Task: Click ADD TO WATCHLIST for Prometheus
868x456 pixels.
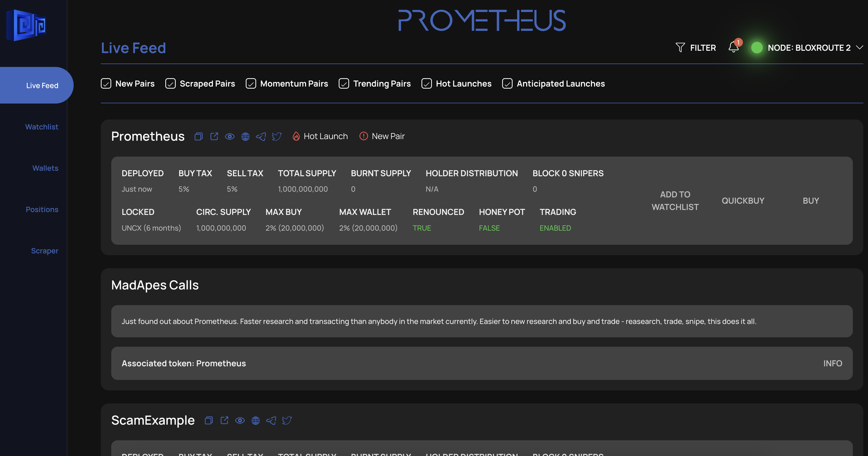Action: 675,201
